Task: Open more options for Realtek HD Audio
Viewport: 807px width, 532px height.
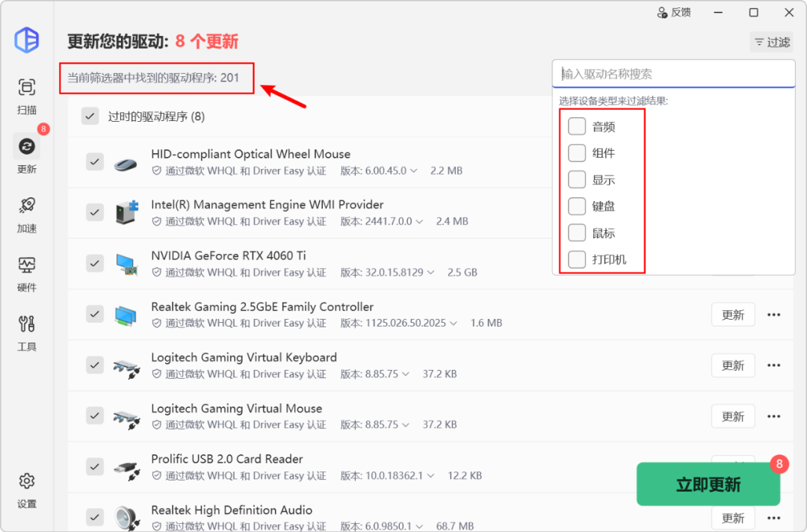Action: tap(773, 518)
